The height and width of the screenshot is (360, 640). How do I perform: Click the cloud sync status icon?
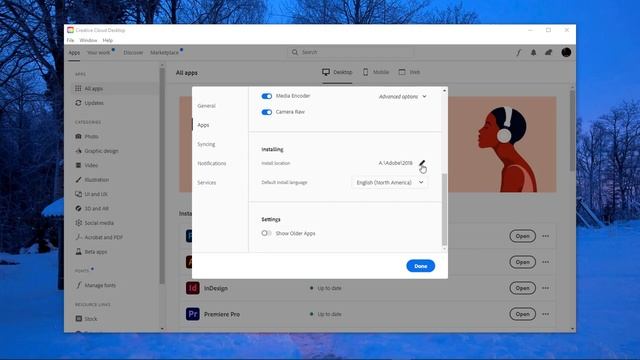(x=549, y=52)
